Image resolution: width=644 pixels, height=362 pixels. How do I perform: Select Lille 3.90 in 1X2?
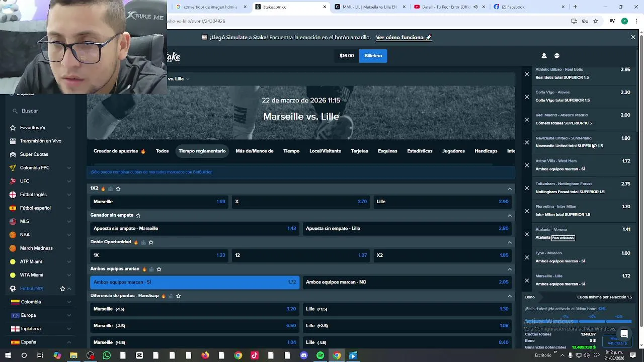(x=443, y=202)
